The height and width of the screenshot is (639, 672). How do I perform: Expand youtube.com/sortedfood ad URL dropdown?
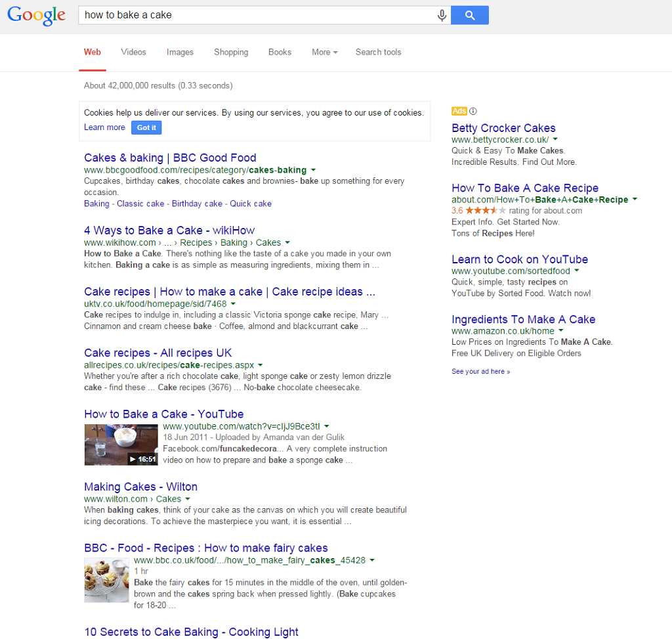pyautogui.click(x=577, y=270)
